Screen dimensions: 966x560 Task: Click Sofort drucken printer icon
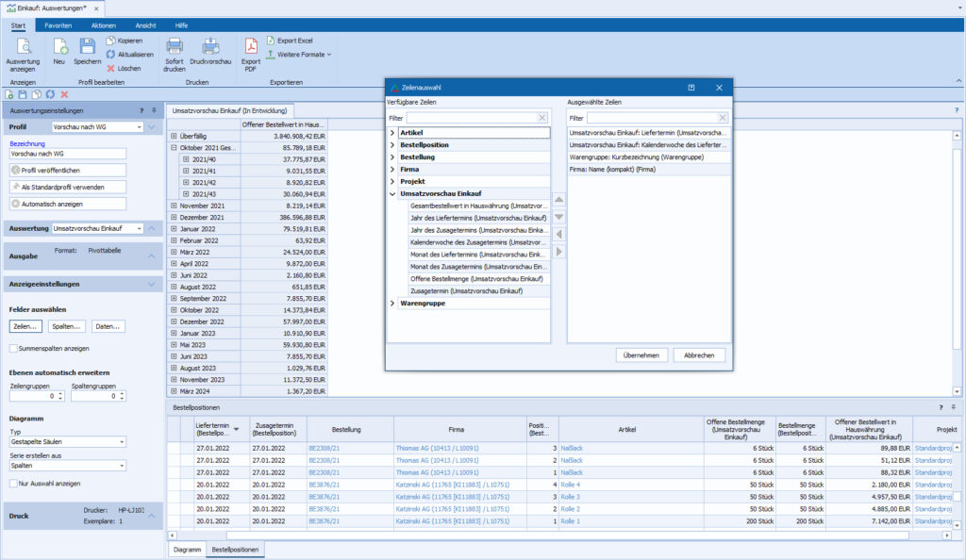(x=175, y=47)
